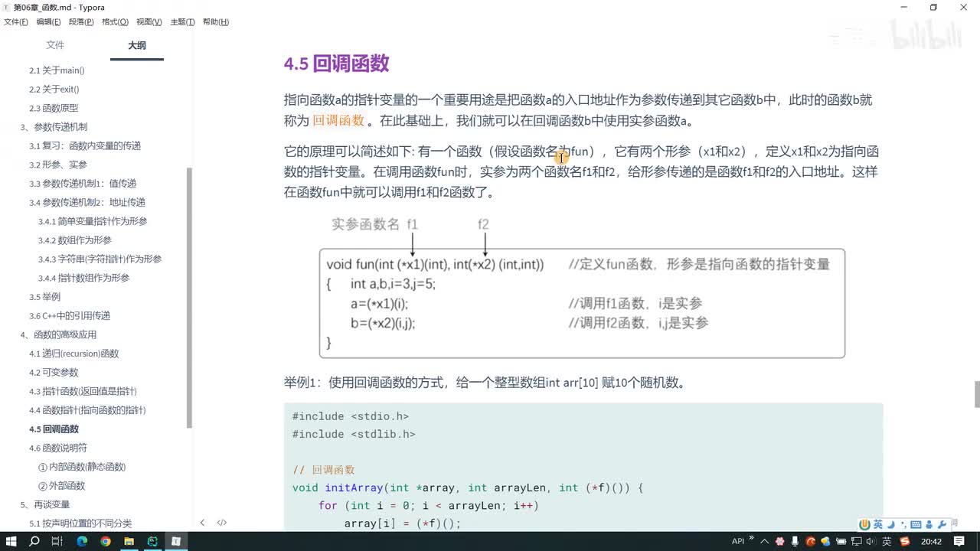Select the 大纲 outline tab
This screenshot has width=980, height=551.
point(137,45)
